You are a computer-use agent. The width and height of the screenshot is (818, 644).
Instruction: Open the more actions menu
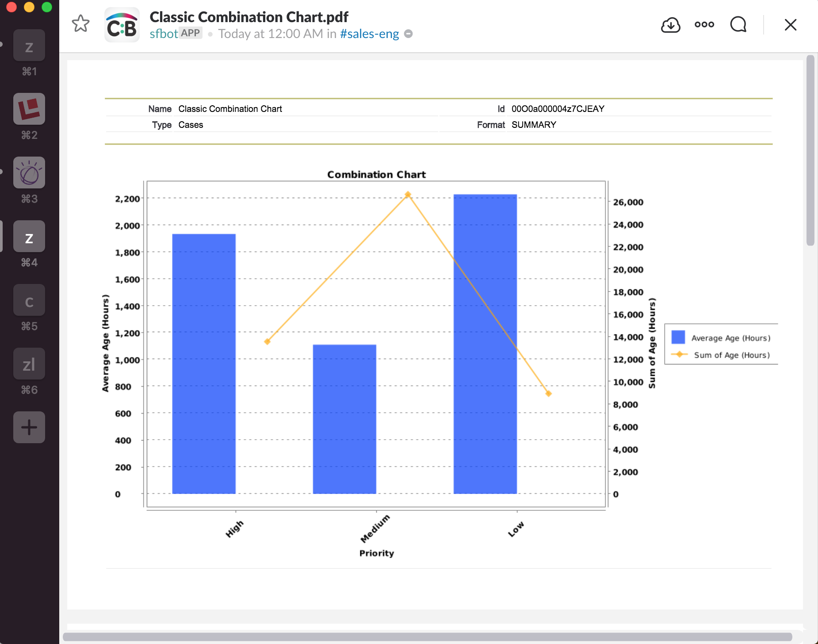coord(704,25)
